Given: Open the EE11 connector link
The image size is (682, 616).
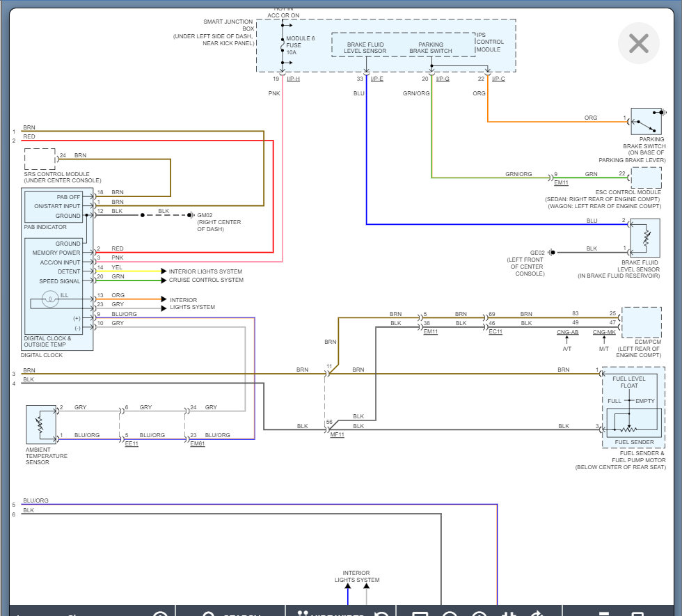Looking at the screenshot, I should (131, 443).
